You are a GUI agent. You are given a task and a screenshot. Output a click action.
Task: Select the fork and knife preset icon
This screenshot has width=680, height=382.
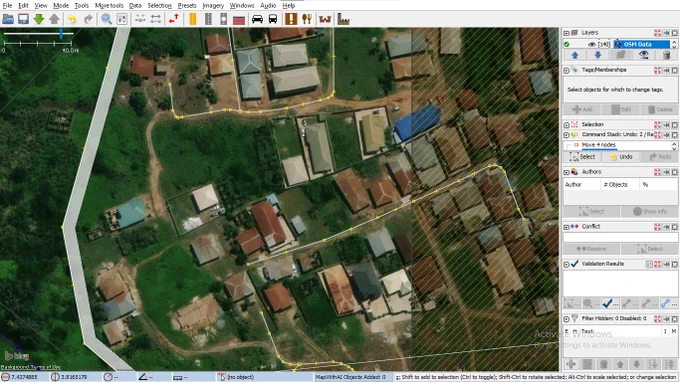point(307,19)
